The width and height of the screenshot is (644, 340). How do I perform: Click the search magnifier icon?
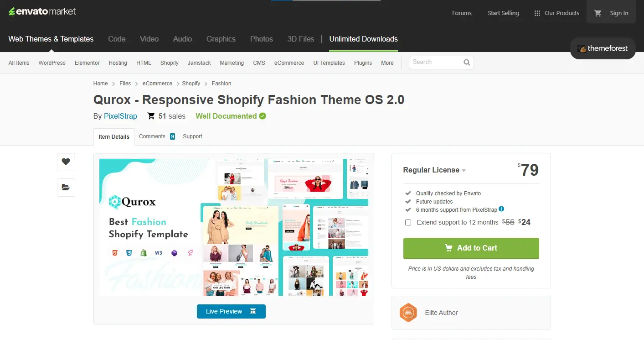[x=467, y=63]
